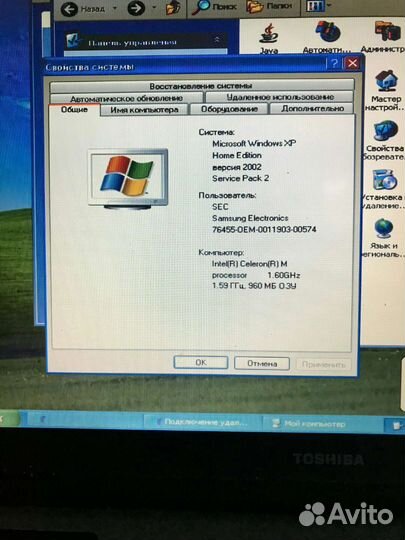Click the Samsung Electronics text

coord(250,218)
